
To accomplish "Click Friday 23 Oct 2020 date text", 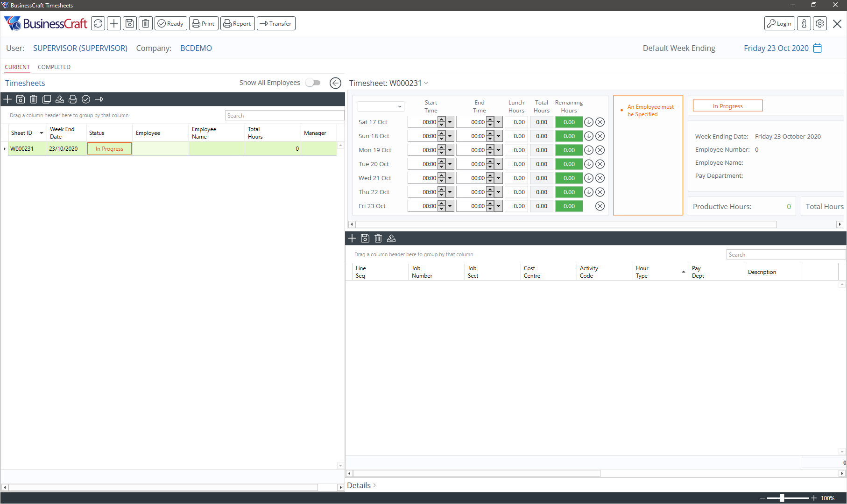I will (x=776, y=48).
